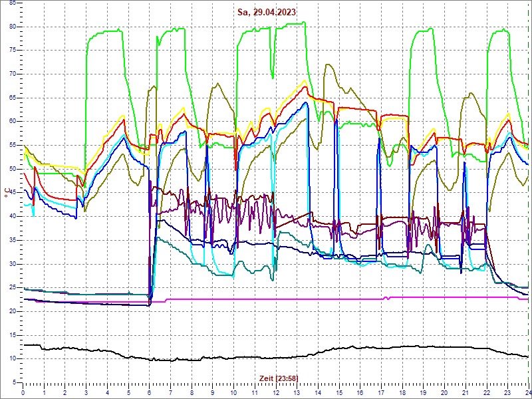
Task: Click the '°C' temperature unit label
Action: coord(7,193)
